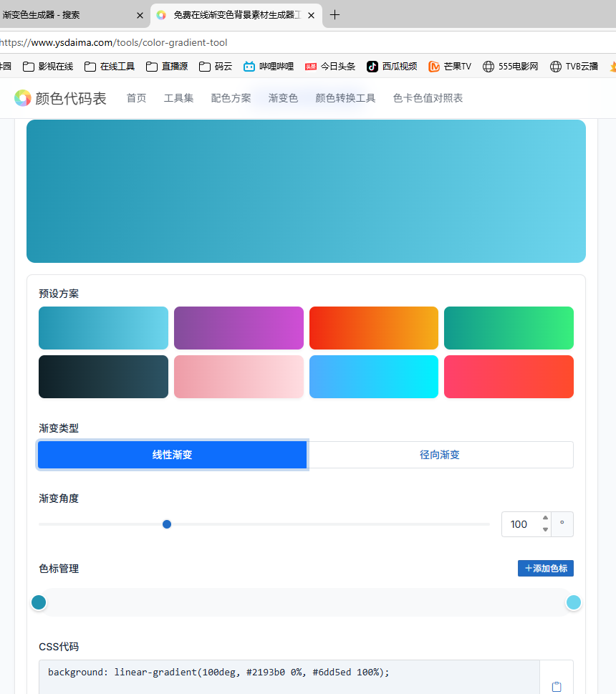Open the 西瓜视频 bookmark
The image size is (616, 694).
pos(391,67)
